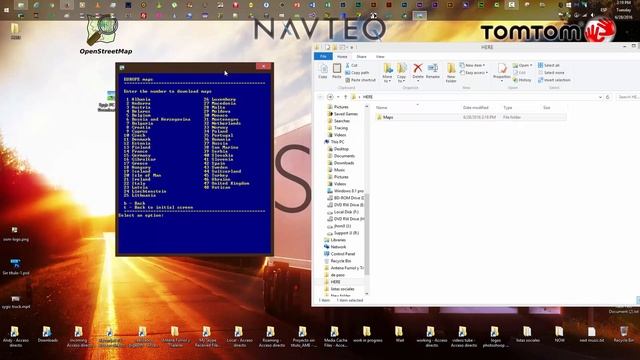Open Recycle Bin desktop icon
This screenshot has height=360, width=640.
click(623, 335)
